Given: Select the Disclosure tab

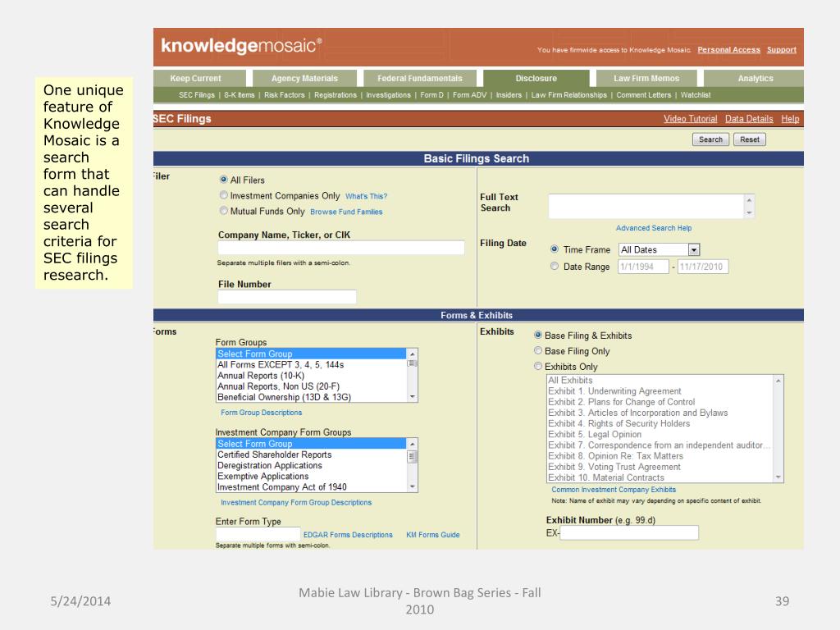Looking at the screenshot, I should pos(536,78).
